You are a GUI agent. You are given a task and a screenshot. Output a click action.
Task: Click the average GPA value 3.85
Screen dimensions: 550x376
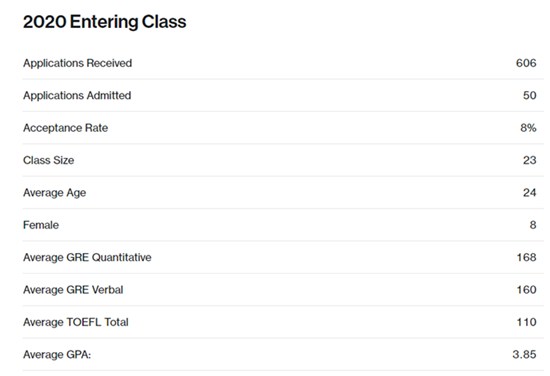pos(524,355)
